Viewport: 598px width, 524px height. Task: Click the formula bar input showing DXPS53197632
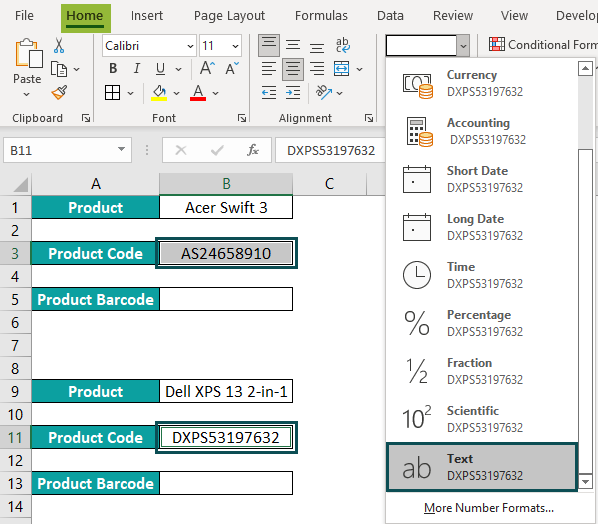pyautogui.click(x=331, y=150)
